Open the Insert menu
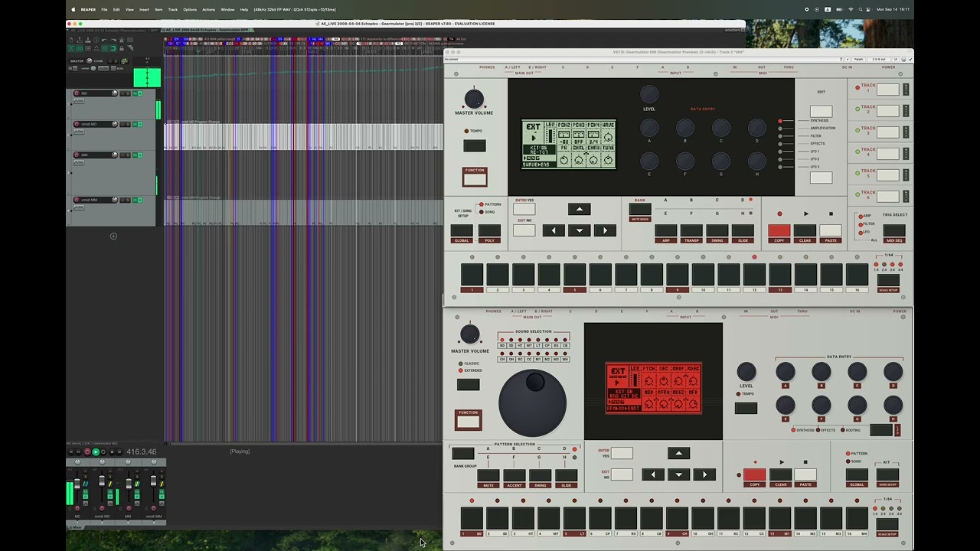 [x=144, y=9]
